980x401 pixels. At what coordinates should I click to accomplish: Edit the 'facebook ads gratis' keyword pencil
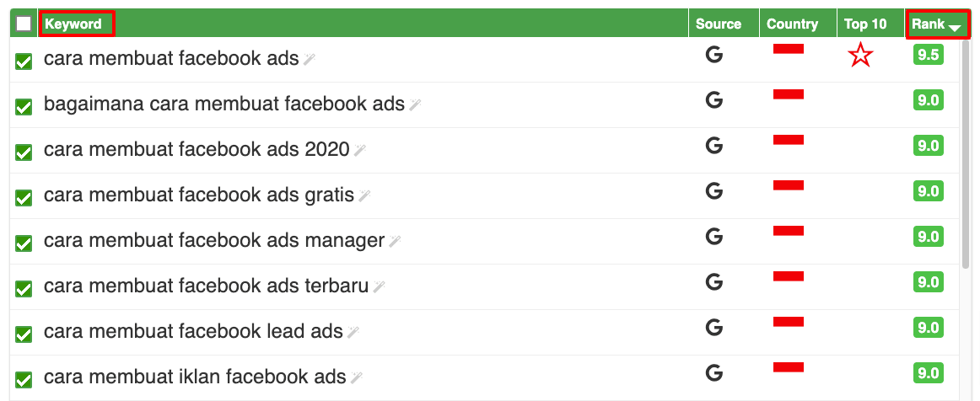364,195
